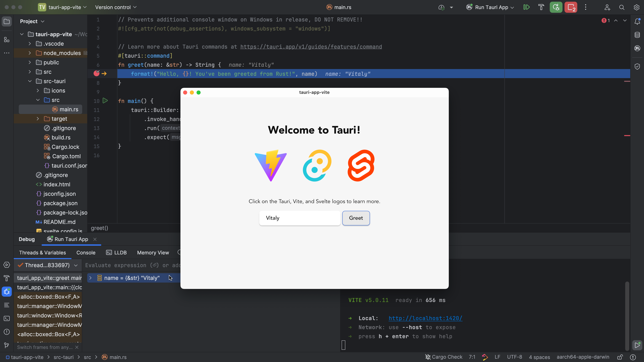Toggle the breakpoint on line 7
This screenshot has width=644, height=362.
pyautogui.click(x=96, y=73)
